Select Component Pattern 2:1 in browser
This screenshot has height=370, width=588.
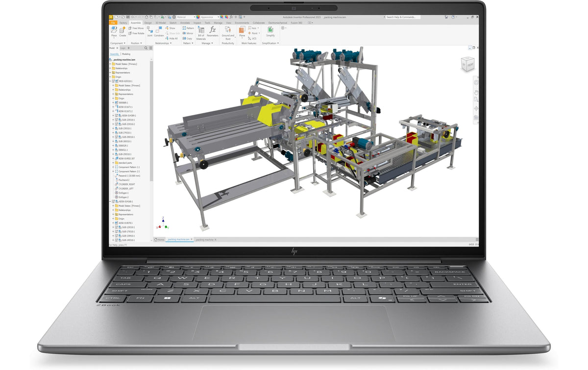click(127, 171)
